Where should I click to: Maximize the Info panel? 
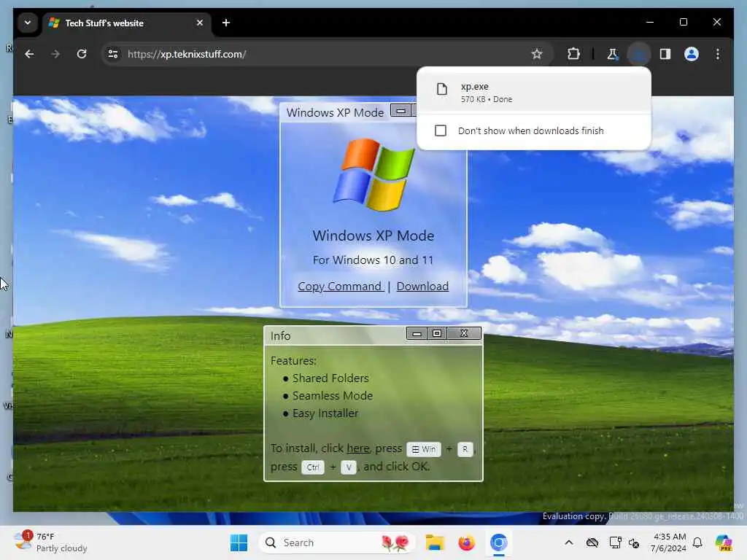coord(436,333)
